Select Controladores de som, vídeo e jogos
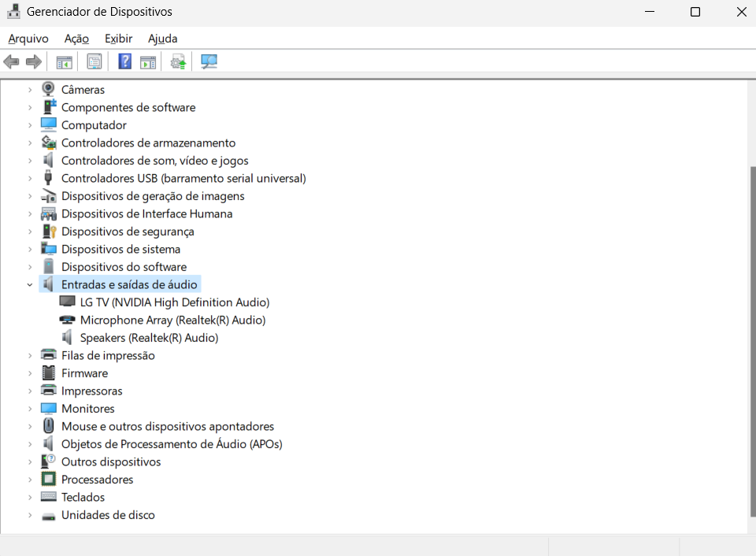This screenshot has height=556, width=756. pos(155,161)
